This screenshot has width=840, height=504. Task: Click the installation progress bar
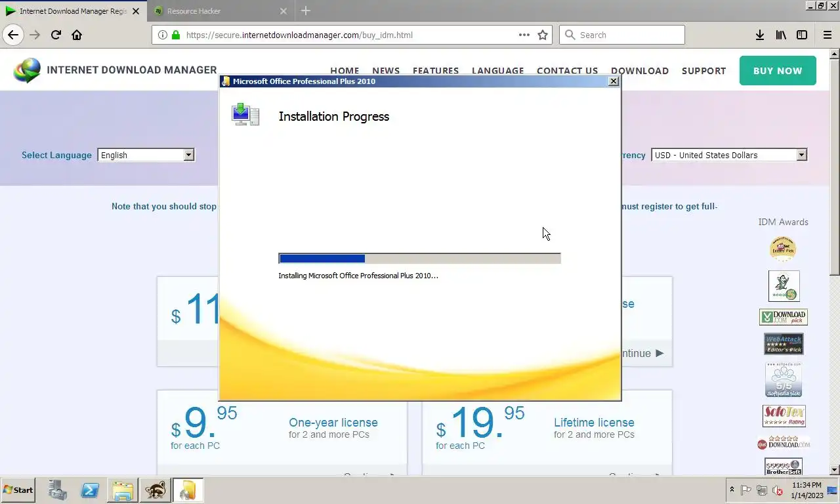pos(419,259)
